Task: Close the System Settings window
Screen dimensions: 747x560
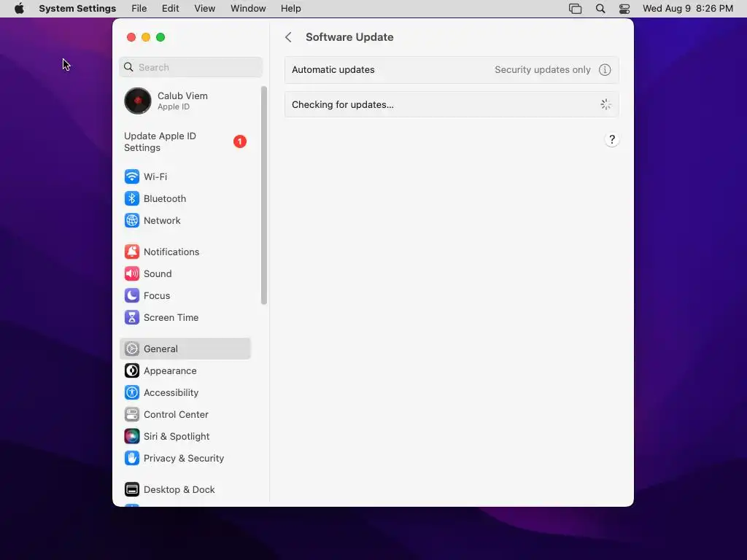Action: (131, 37)
